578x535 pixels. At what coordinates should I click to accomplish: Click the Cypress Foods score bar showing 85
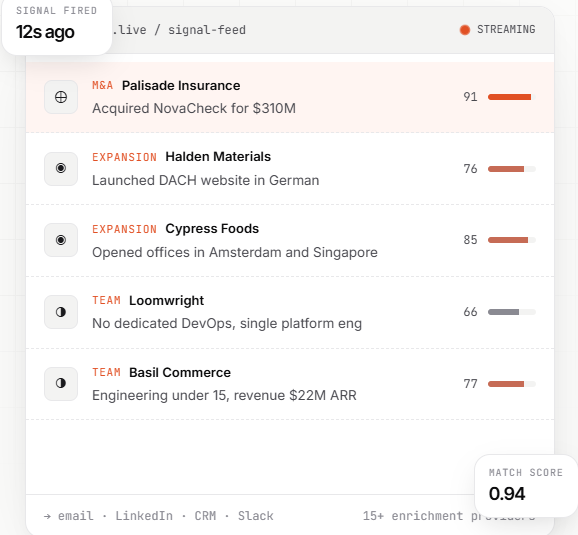(x=512, y=240)
